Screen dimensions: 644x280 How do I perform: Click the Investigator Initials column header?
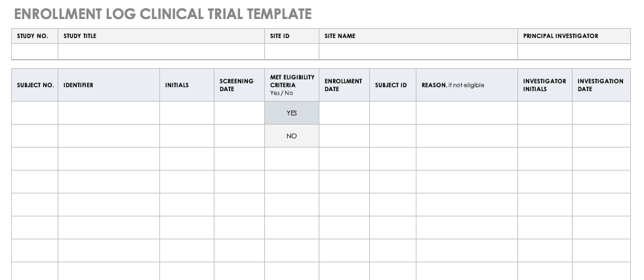pyautogui.click(x=545, y=85)
